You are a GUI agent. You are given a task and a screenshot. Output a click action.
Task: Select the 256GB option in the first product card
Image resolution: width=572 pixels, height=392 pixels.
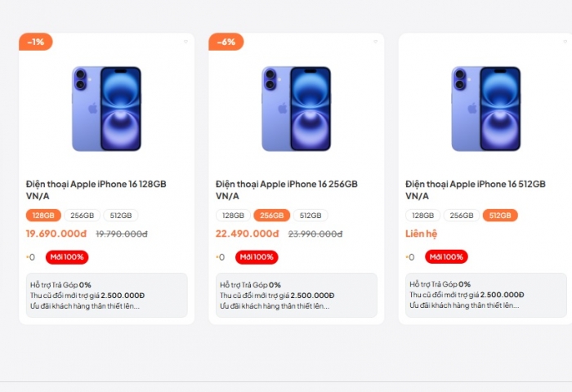(x=83, y=216)
